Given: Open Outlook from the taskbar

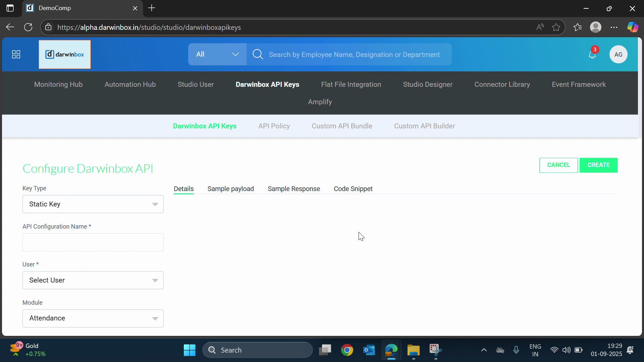Looking at the screenshot, I should 369,350.
